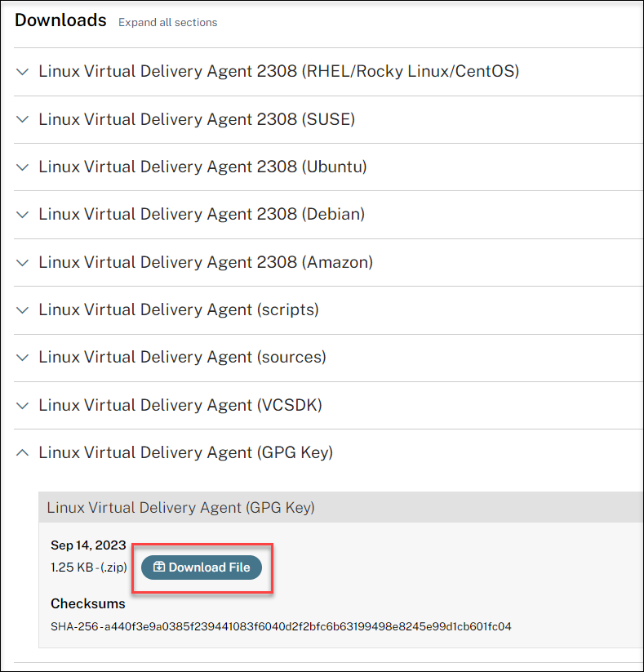Click the SHA-256 checksum value text
Screen dimensions: 644x672
[281, 627]
